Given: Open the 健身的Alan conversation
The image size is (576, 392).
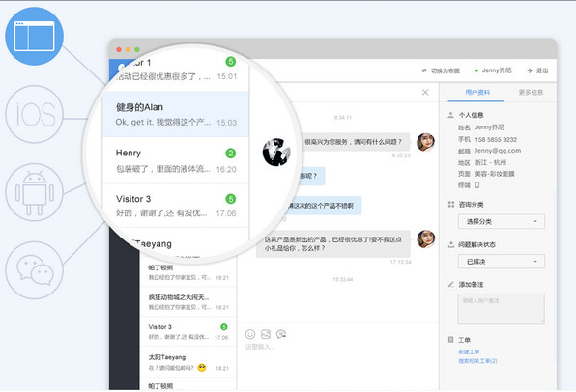Looking at the screenshot, I should point(176,114).
